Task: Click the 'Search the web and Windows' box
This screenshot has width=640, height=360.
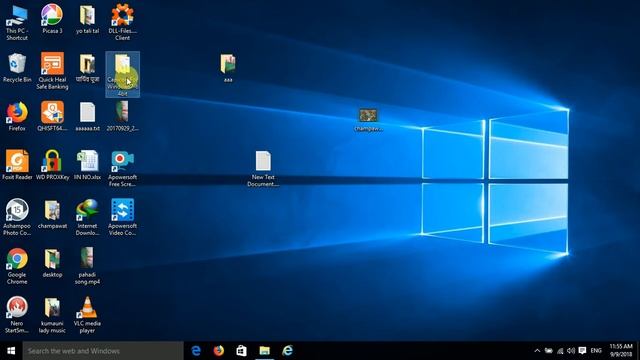Action: click(103, 351)
